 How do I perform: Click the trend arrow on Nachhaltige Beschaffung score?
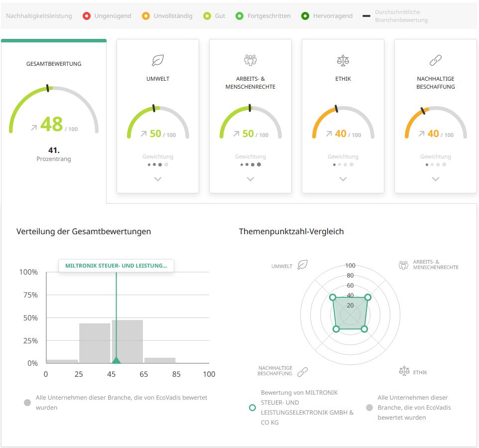click(421, 134)
